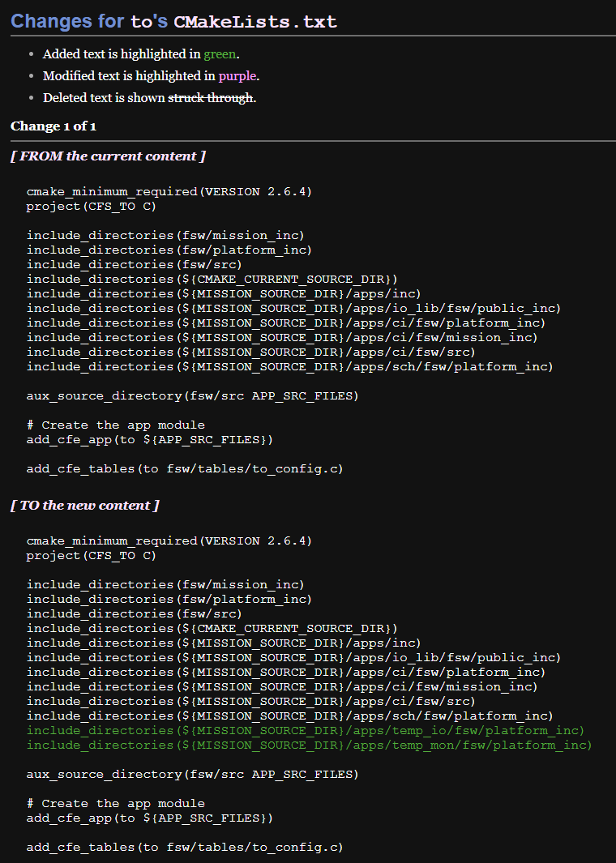
Task: Click the "FROM the current content" section header
Action: pyautogui.click(x=108, y=156)
